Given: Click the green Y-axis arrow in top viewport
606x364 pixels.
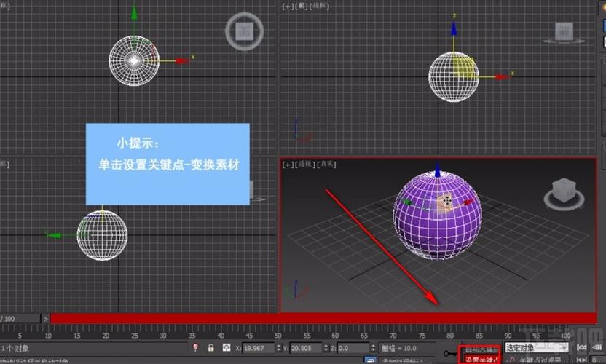Looking at the screenshot, I should [134, 13].
